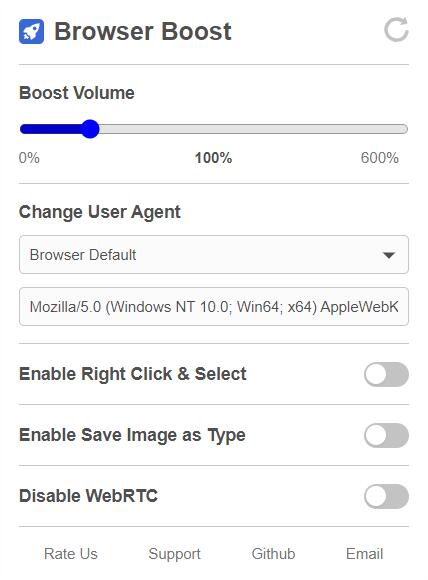This screenshot has height=580, width=428.
Task: Toggle the Disable WebRTC switch
Action: point(386,496)
